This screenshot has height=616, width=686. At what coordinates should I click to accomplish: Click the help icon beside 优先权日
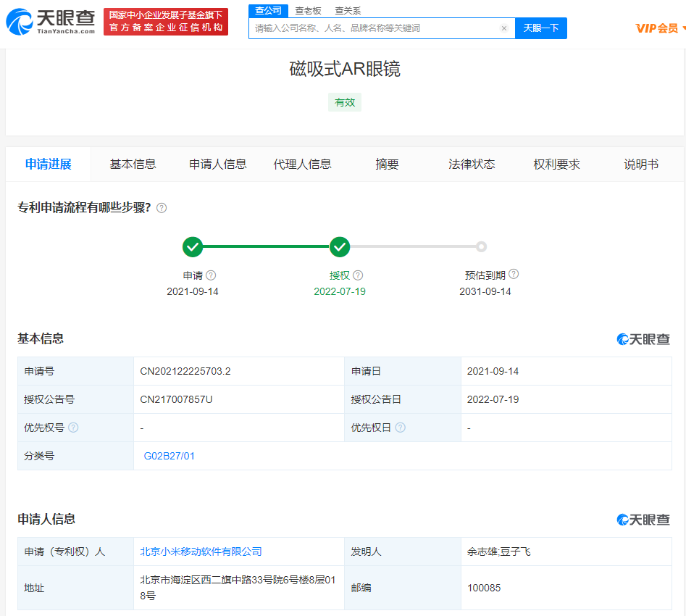401,428
